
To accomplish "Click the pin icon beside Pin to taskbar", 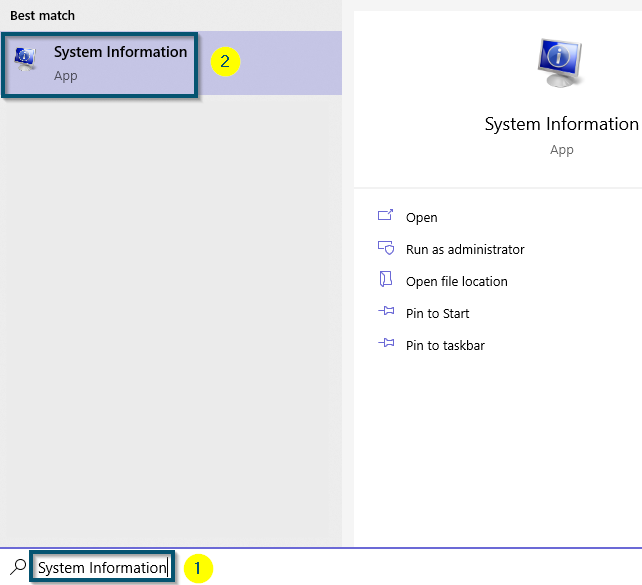I will 386,343.
